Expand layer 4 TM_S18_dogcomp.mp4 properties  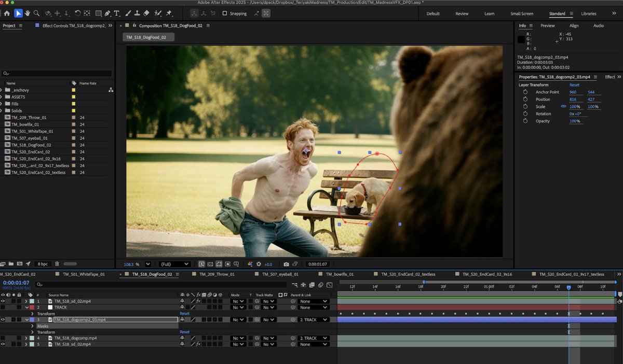coord(26,338)
